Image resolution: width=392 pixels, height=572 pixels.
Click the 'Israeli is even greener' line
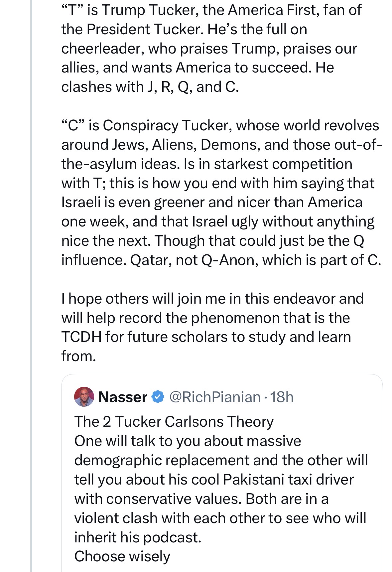pos(211,202)
